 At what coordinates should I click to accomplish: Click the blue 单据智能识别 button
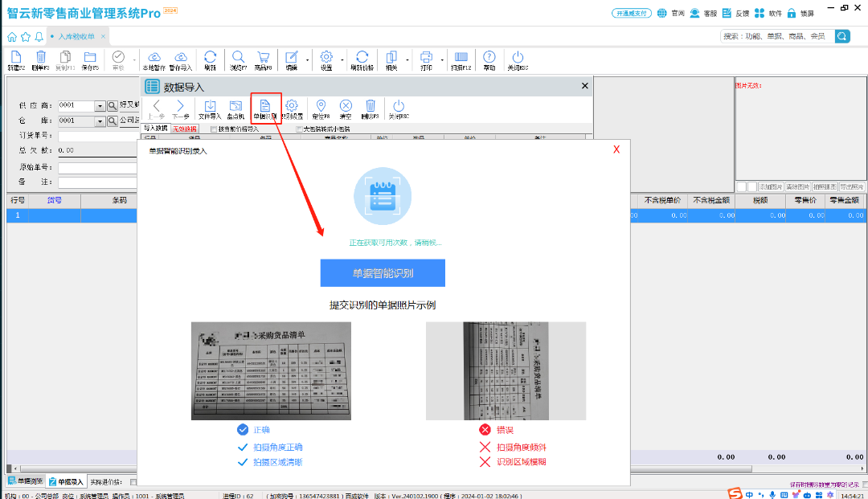383,273
